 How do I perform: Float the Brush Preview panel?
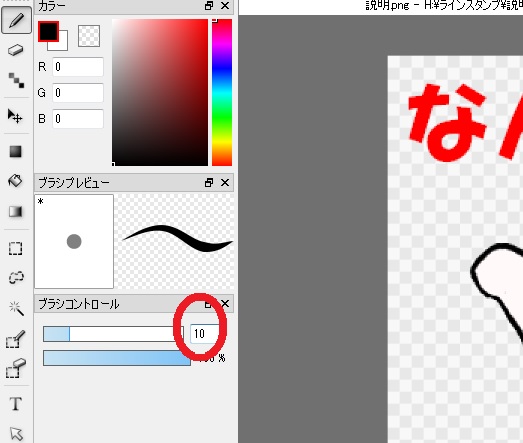coord(209,182)
